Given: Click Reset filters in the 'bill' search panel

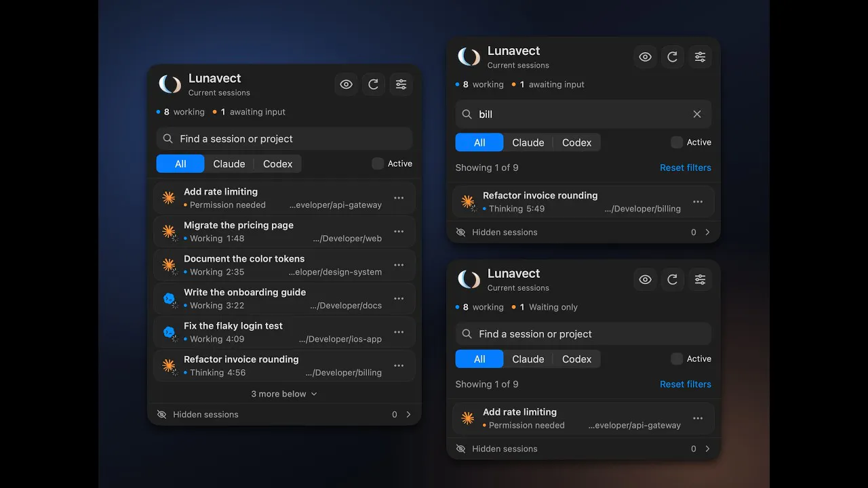Looking at the screenshot, I should tap(686, 167).
